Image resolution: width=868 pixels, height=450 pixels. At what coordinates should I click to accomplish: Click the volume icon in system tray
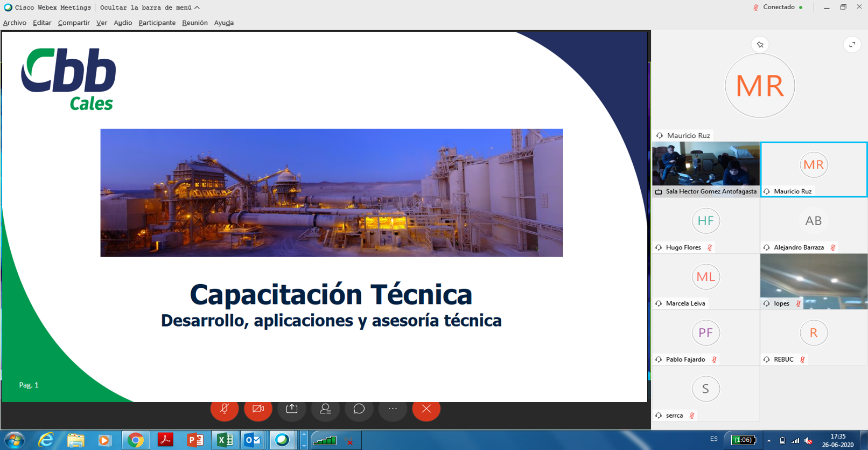808,440
